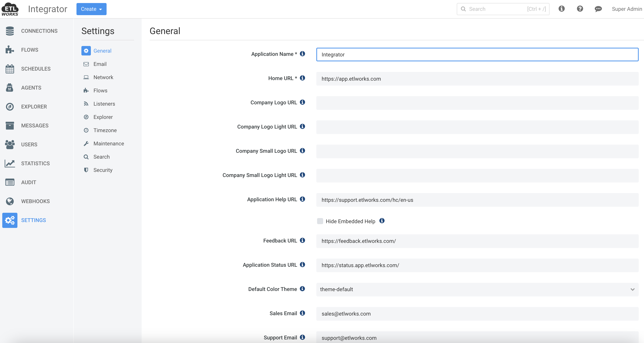Image resolution: width=644 pixels, height=343 pixels.
Task: Click info icon next to Home URL
Action: [302, 78]
